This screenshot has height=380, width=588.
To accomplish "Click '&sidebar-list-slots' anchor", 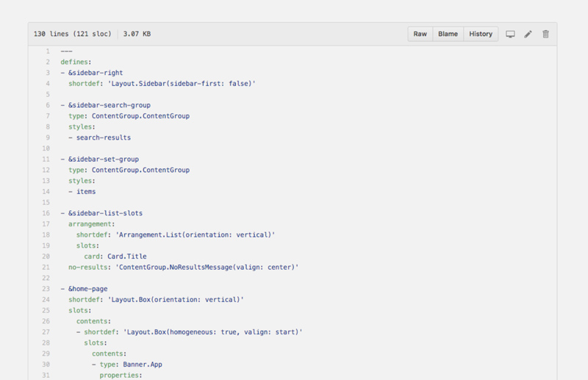I will pos(105,213).
